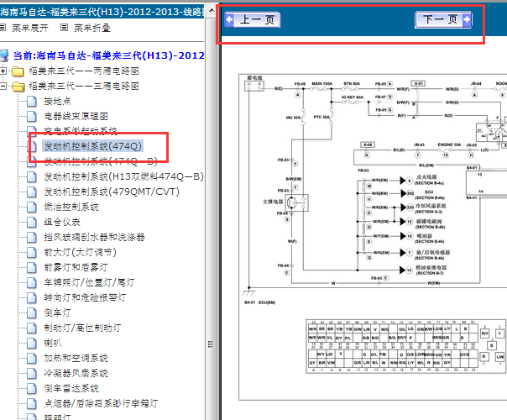Click the tree panel scroll-up arrow
507x420 pixels.
212,10
